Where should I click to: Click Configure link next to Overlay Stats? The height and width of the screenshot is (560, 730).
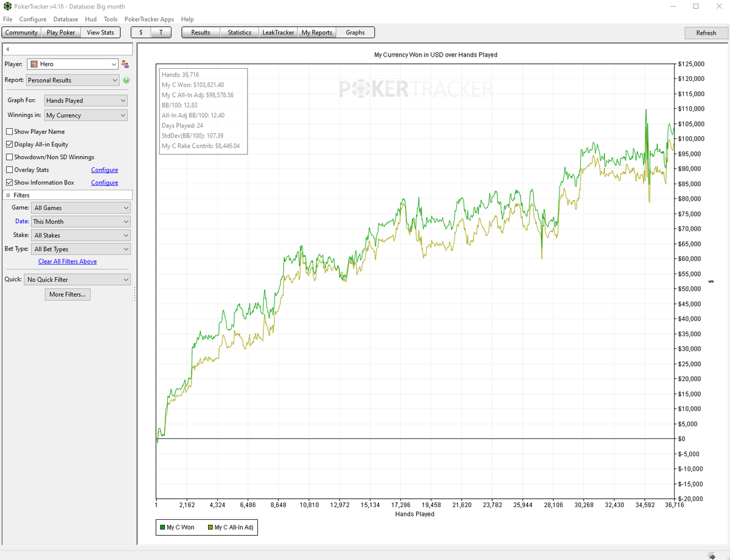(x=105, y=170)
